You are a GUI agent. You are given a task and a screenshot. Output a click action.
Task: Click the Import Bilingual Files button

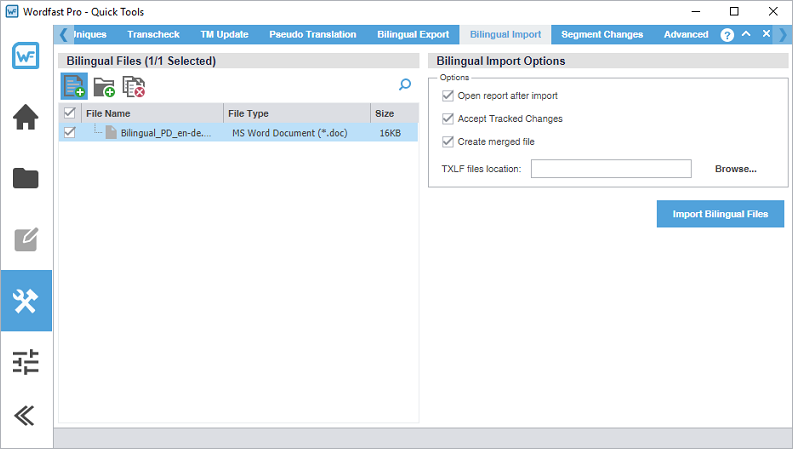[x=720, y=214]
